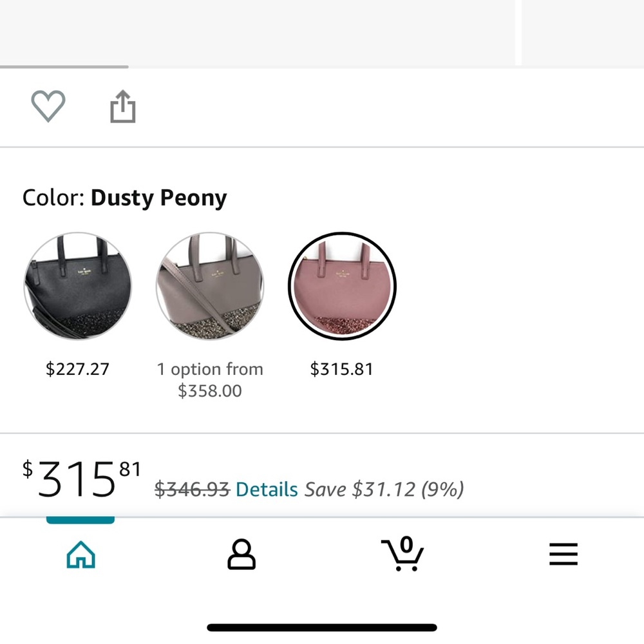Select the gray bag color swatch
This screenshot has height=644, width=644.
click(210, 286)
